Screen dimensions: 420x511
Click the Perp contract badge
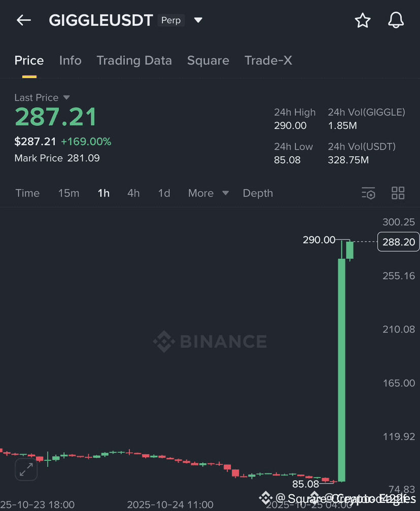[171, 20]
